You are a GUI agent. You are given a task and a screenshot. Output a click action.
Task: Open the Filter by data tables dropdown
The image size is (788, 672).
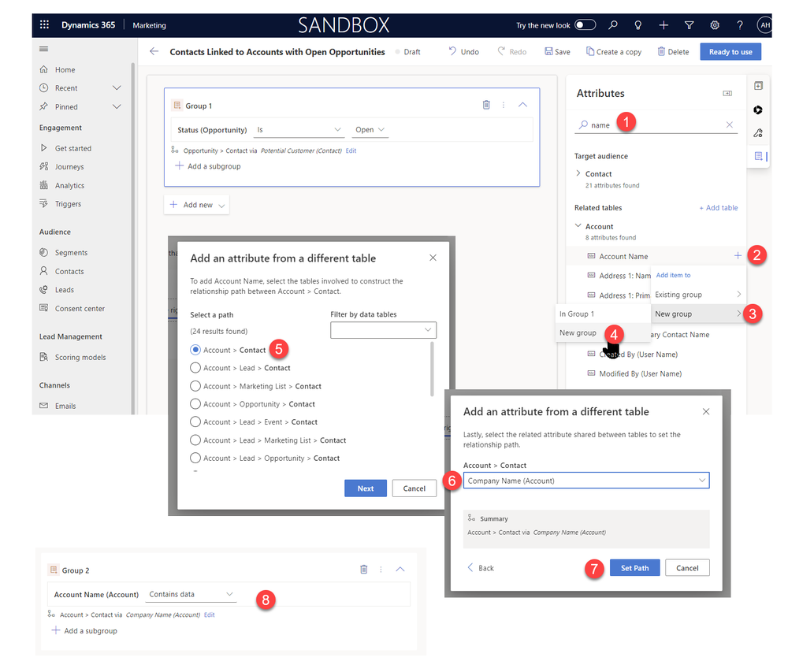[384, 329]
